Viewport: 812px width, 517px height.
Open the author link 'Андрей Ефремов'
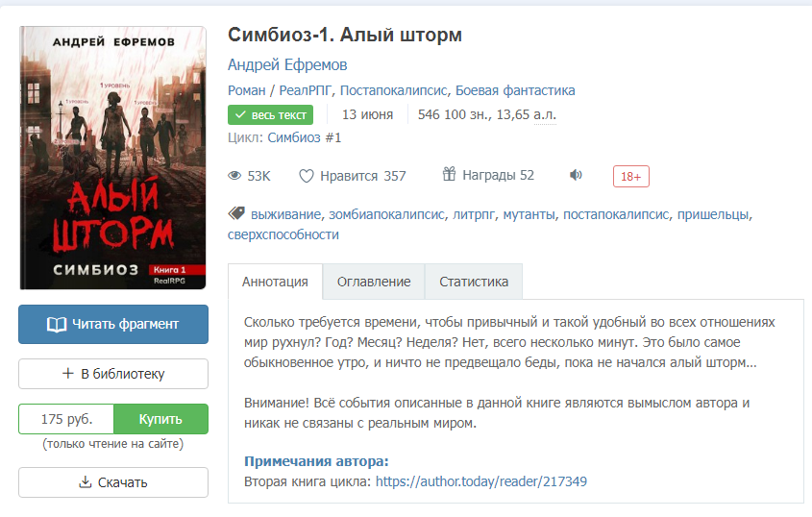(x=287, y=64)
